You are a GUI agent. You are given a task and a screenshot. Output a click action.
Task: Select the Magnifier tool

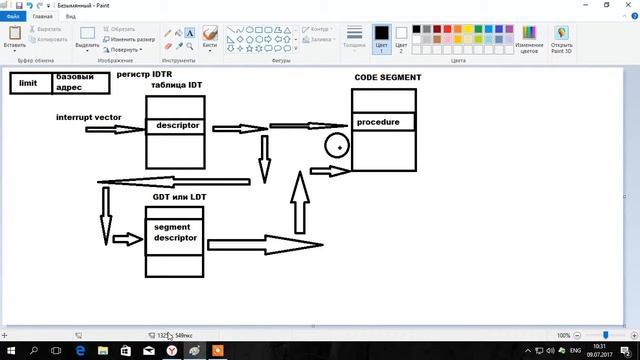(190, 46)
